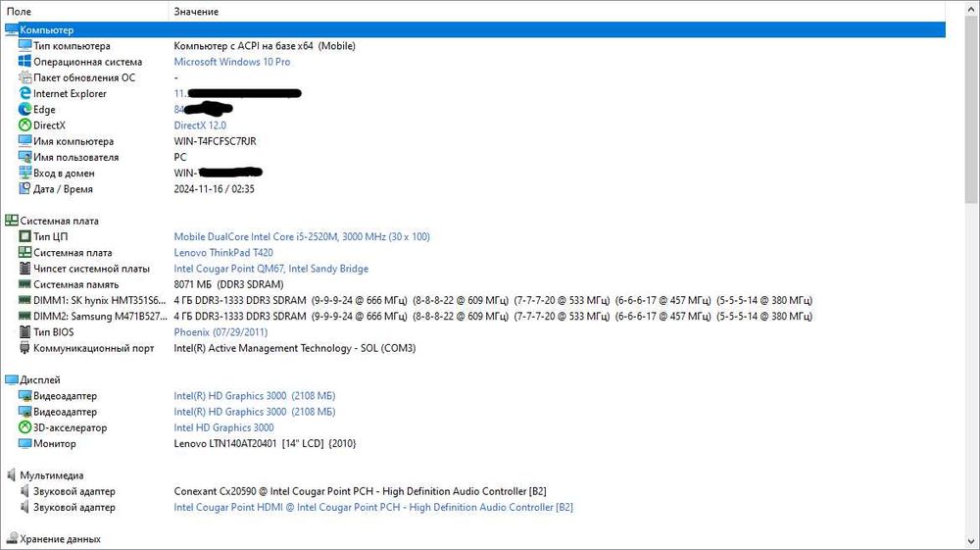Click the Чипсет системной платы icon
The image size is (980, 550).
(24, 268)
